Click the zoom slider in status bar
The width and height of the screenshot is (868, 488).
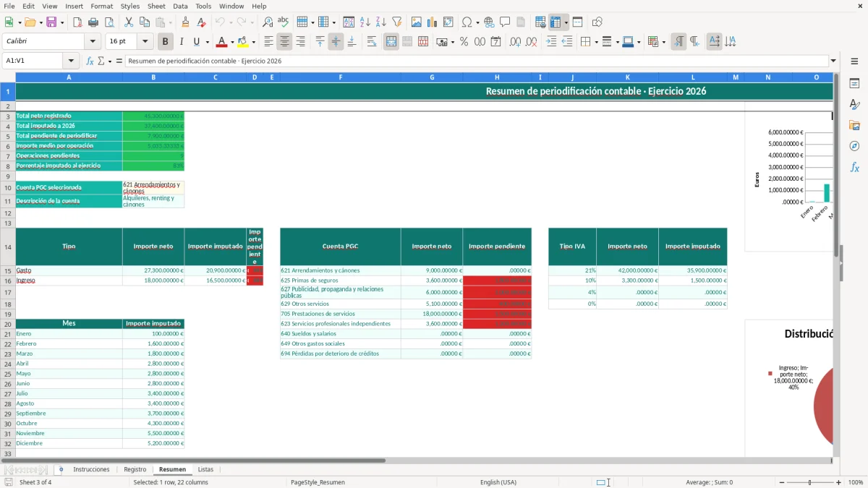coord(810,482)
